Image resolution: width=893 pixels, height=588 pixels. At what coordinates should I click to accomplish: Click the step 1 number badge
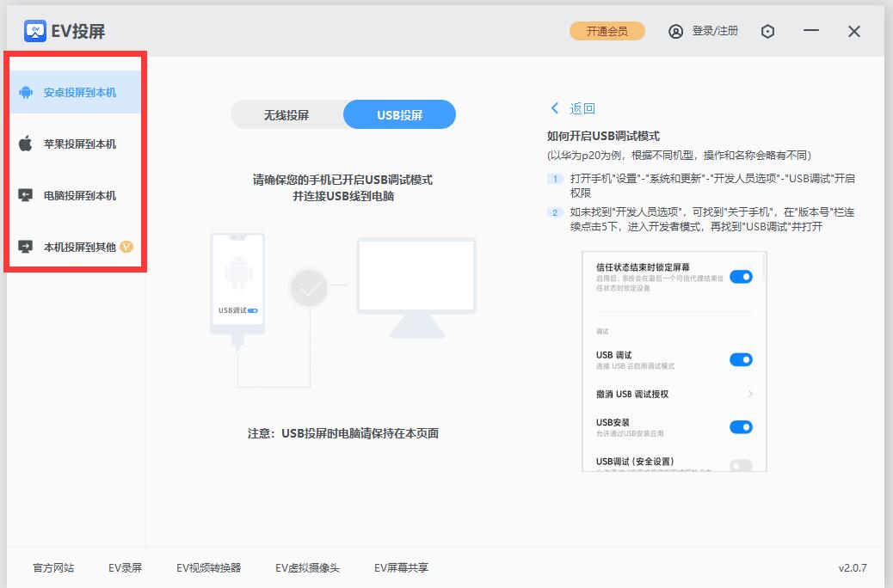coord(555,179)
